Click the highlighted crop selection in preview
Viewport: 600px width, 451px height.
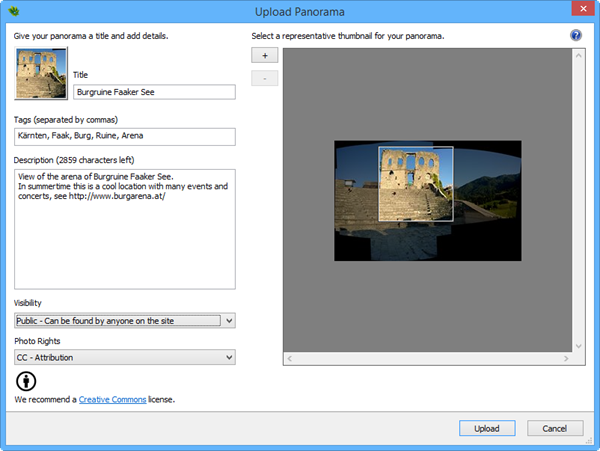click(416, 184)
